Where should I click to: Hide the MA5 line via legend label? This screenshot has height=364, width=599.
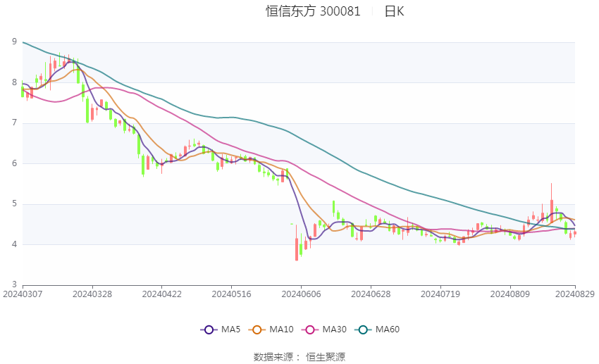point(230,330)
